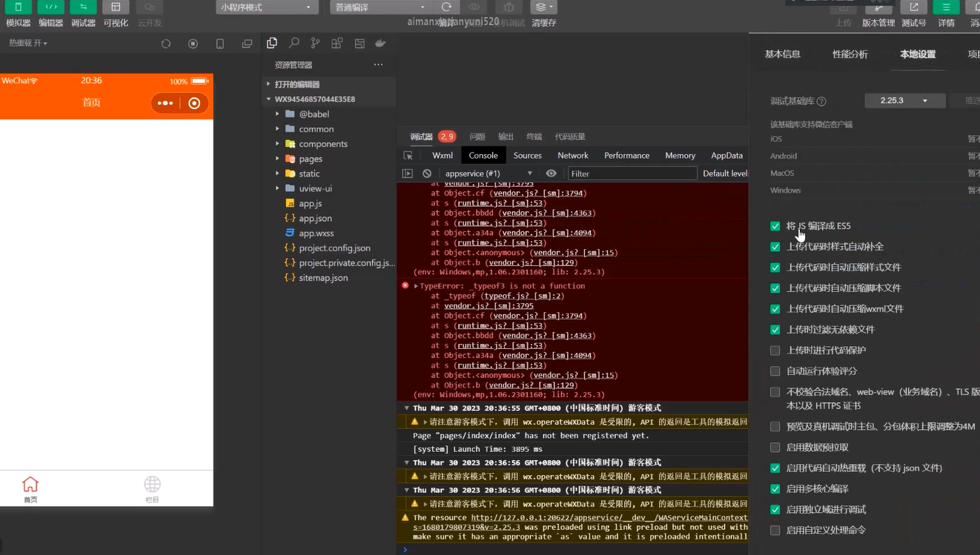Viewport: 980px width, 555px height.
Task: Uncheck 上传代码时自动压缩wxml文件
Action: click(x=775, y=309)
